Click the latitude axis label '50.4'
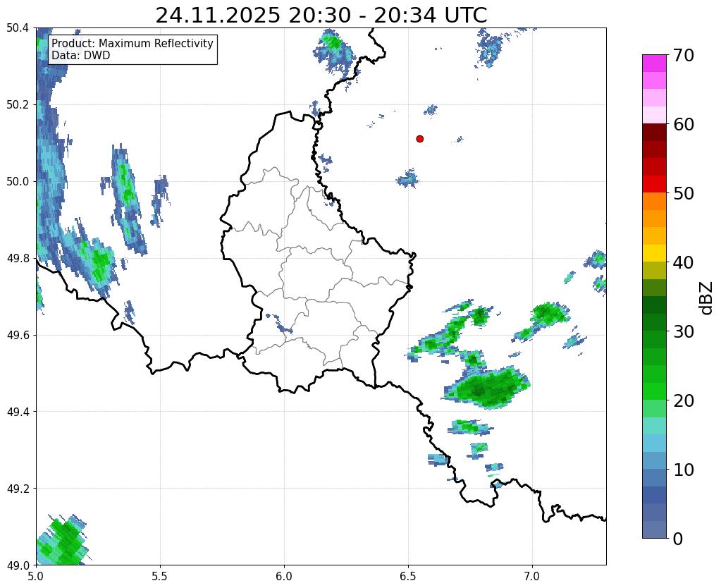This screenshot has width=721, height=588. pyautogui.click(x=18, y=28)
